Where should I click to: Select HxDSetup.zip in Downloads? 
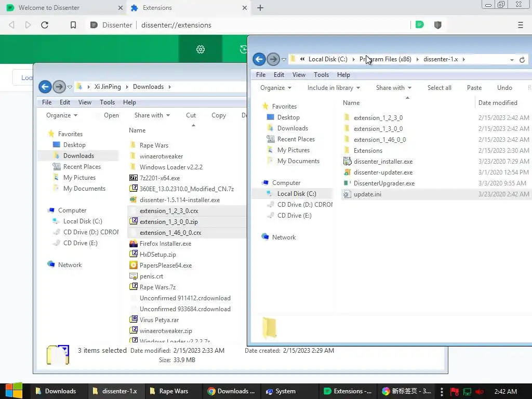pos(158,255)
